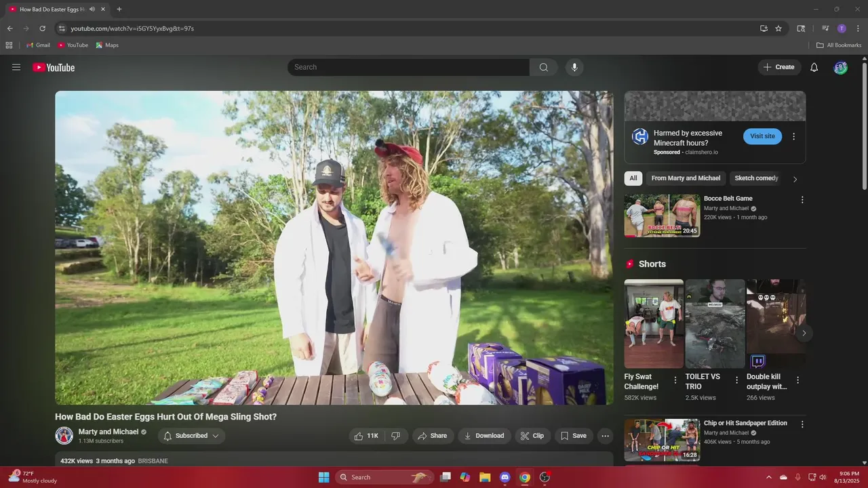Install app from the address bar icon
This screenshot has width=868, height=488.
click(x=764, y=28)
